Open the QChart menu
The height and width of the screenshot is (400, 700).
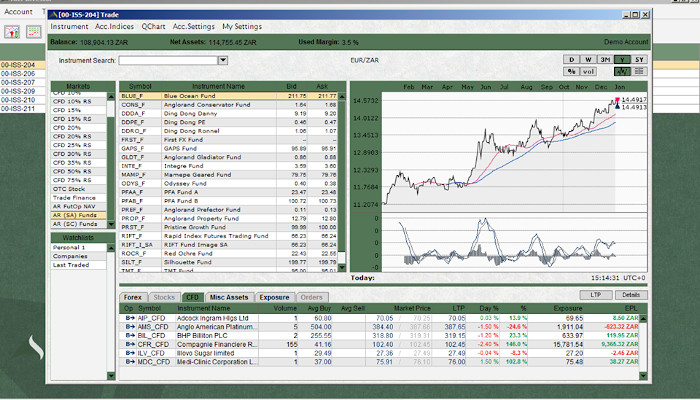coord(154,25)
